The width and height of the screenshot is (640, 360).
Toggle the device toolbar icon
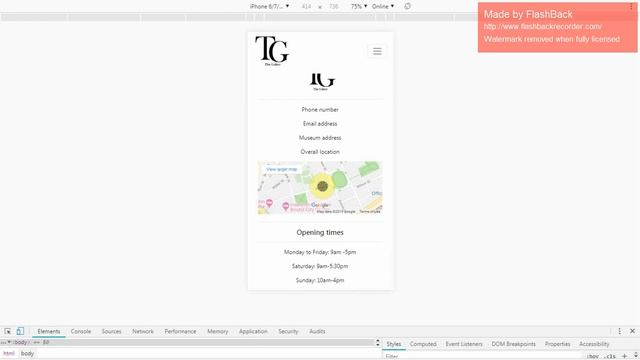tap(20, 331)
